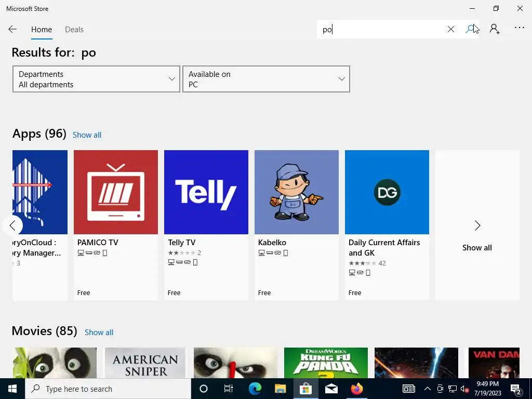Open News and interests taskbar icon

point(408,389)
